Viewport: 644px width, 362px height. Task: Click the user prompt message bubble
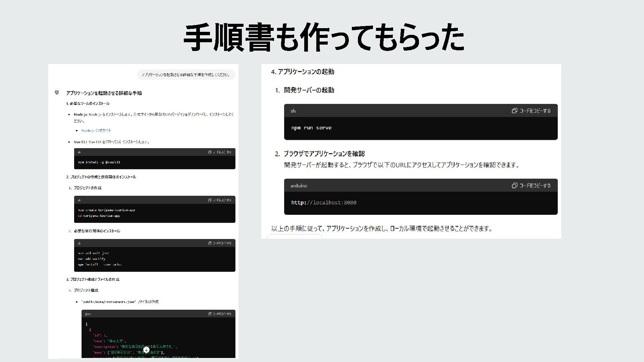(186, 75)
